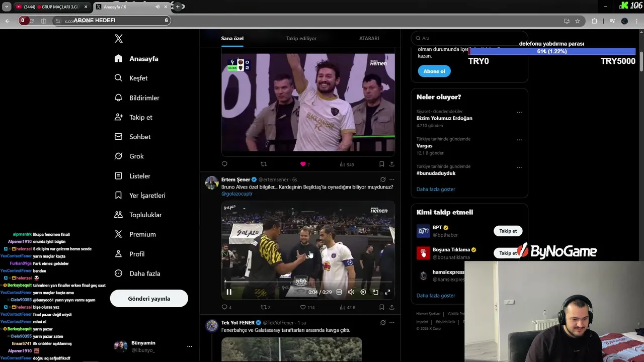
Task: Open video player settings gear
Action: [x=363, y=292]
